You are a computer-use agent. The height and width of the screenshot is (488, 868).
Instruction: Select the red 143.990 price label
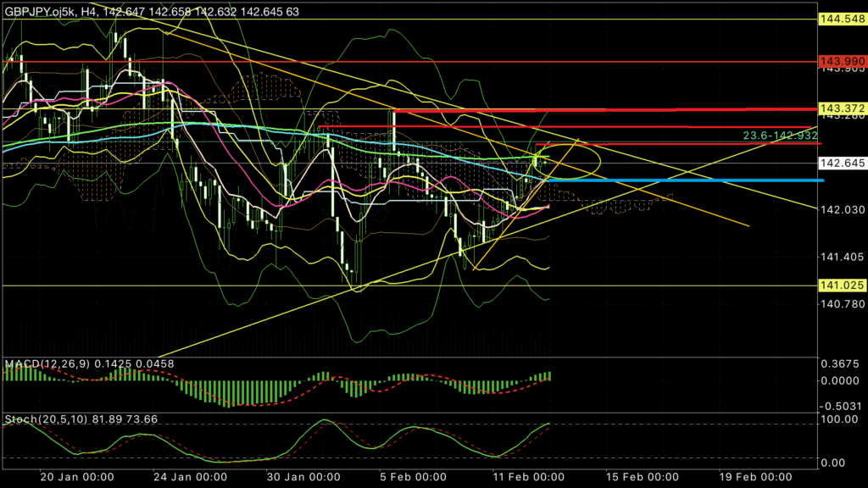pyautogui.click(x=843, y=61)
